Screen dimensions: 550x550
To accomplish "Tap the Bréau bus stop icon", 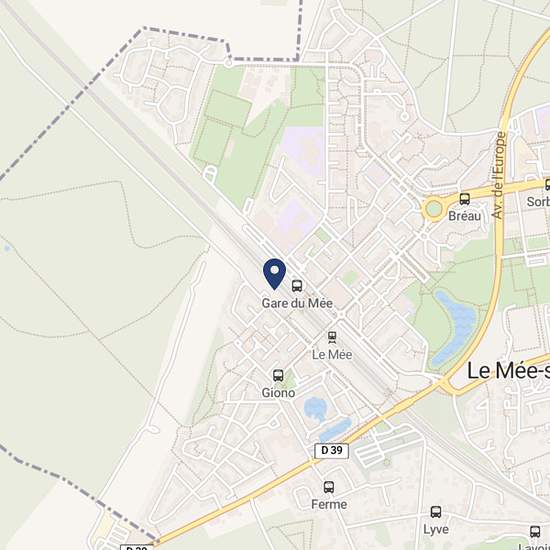I will 465,199.
